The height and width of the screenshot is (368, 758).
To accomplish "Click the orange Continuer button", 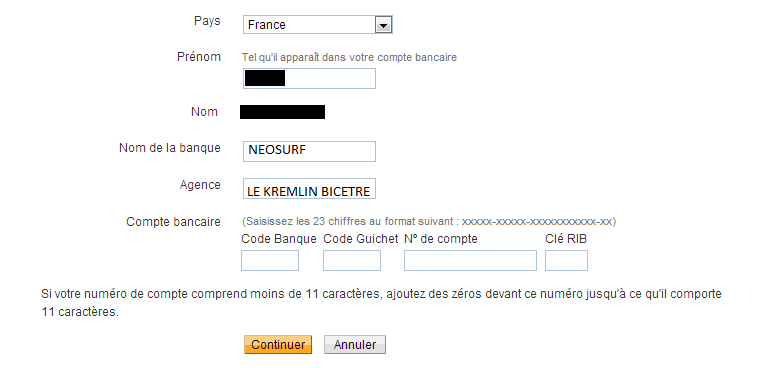I will tap(278, 345).
